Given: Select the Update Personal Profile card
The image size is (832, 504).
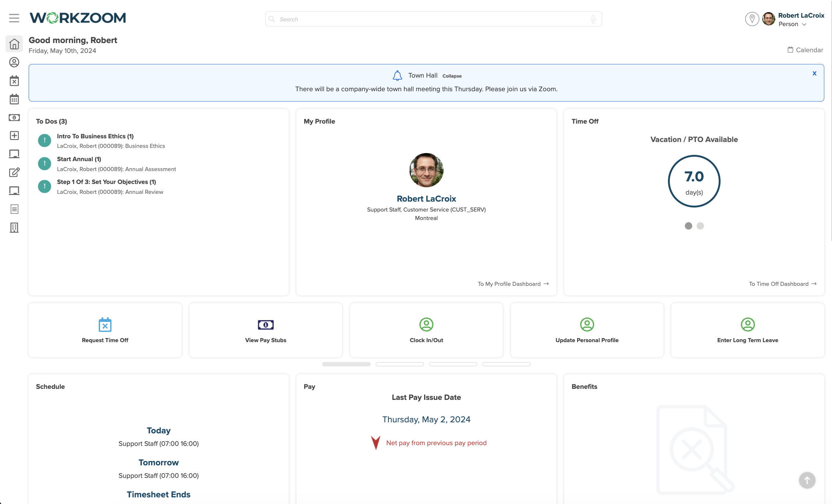Looking at the screenshot, I should [x=587, y=330].
